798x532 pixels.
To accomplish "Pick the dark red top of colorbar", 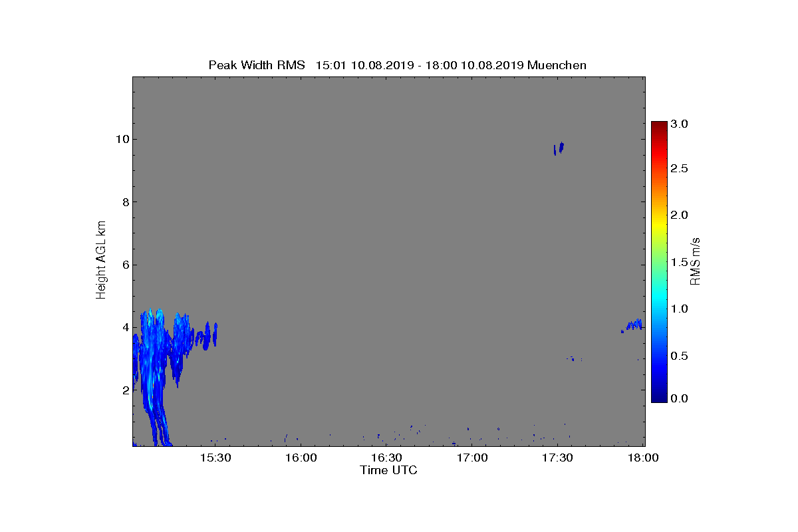I will click(659, 126).
